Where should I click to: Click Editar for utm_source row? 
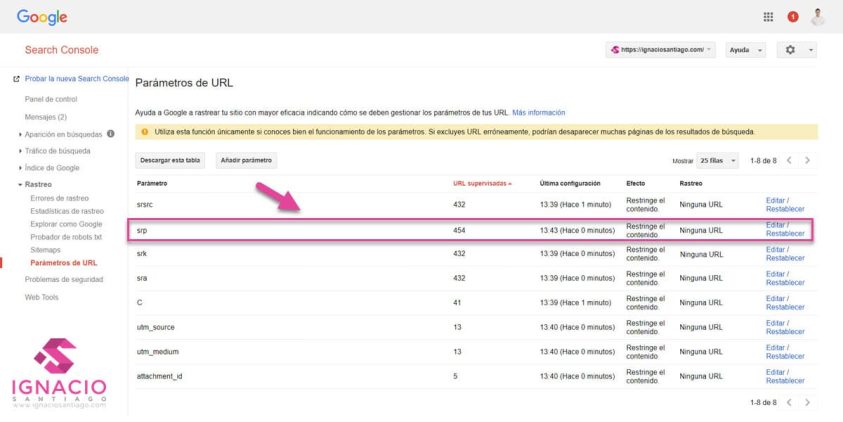(775, 323)
